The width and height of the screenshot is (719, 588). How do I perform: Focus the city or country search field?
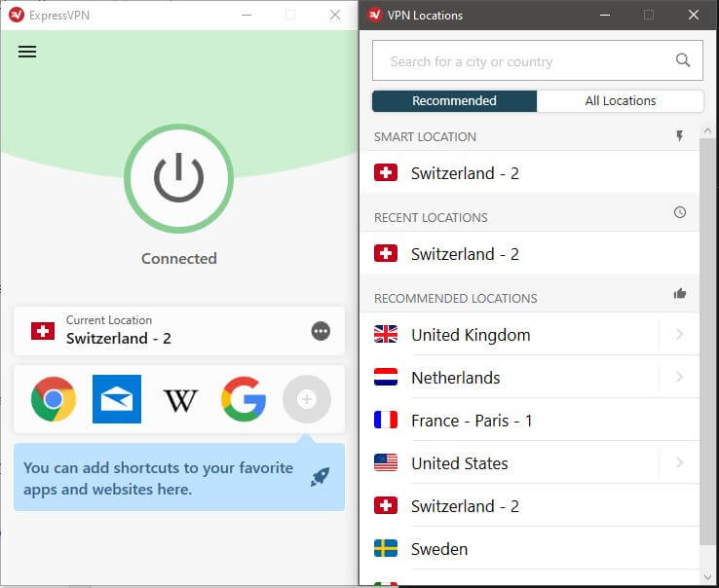tap(538, 60)
